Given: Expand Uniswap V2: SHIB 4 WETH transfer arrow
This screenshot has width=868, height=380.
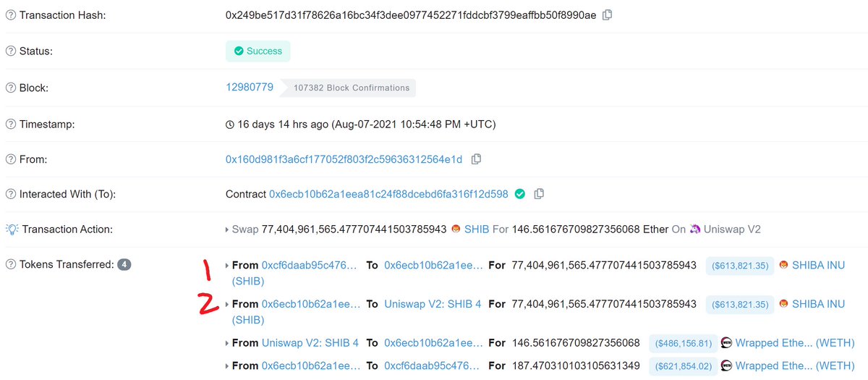Looking at the screenshot, I should [228, 344].
